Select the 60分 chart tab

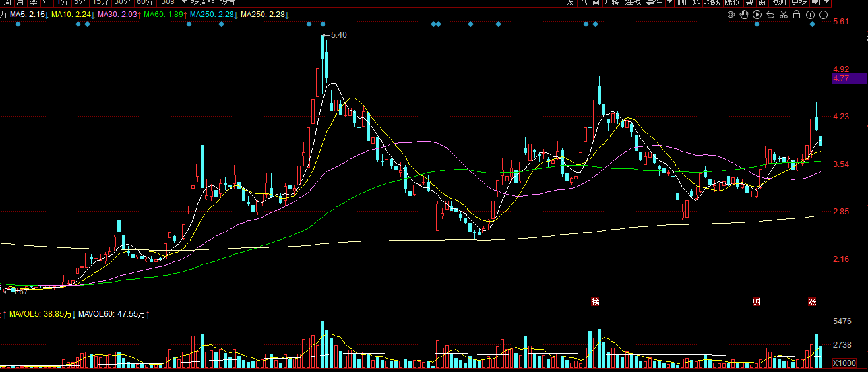pyautogui.click(x=145, y=3)
